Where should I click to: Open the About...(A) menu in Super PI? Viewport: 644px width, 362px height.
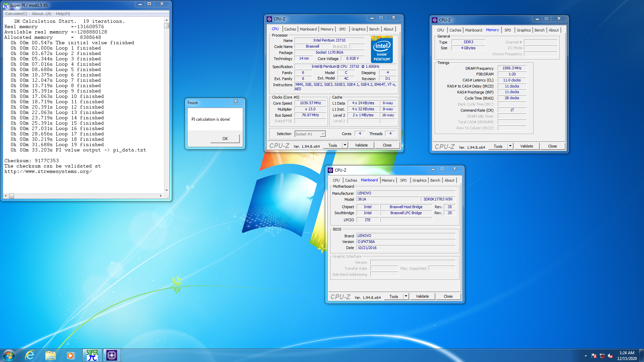[x=42, y=14]
